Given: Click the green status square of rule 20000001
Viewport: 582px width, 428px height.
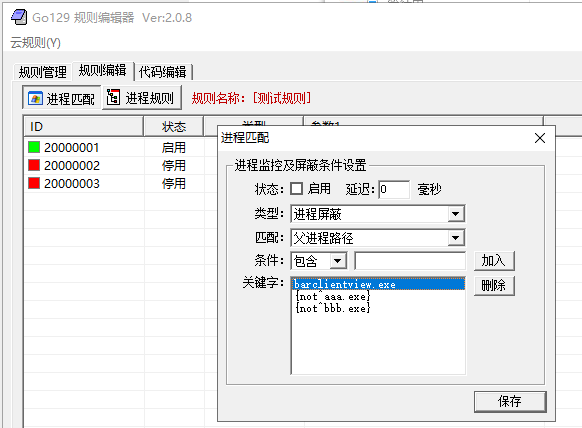Looking at the screenshot, I should (x=34, y=147).
